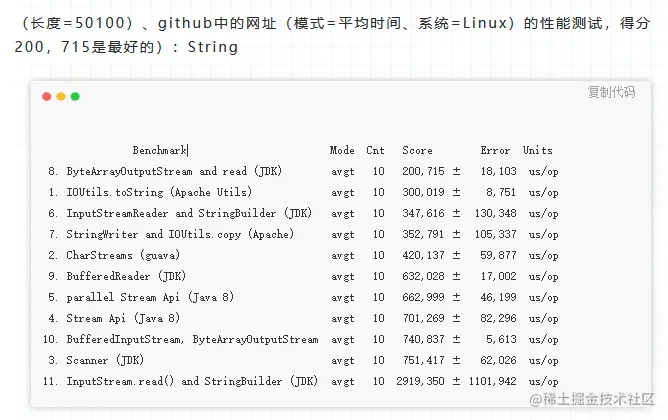Select row 2 CharStreams (guava)
This screenshot has height=420, width=668.
click(303, 255)
